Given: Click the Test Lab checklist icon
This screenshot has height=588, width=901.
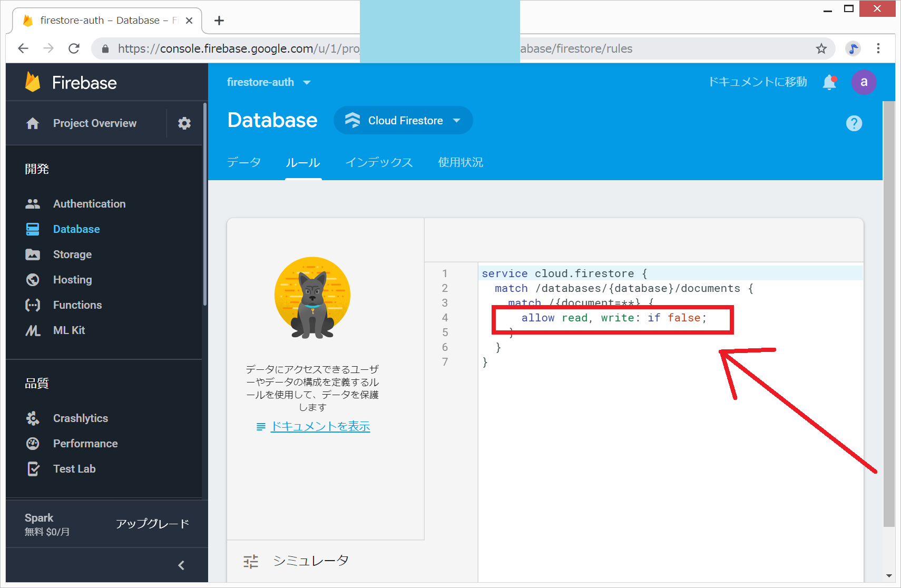Looking at the screenshot, I should (33, 469).
